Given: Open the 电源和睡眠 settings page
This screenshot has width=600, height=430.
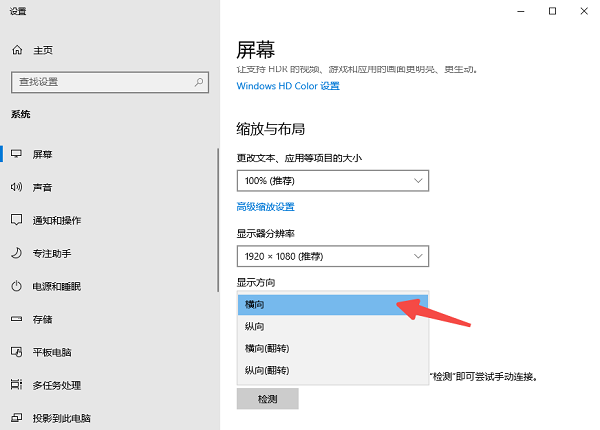Looking at the screenshot, I should pos(57,286).
